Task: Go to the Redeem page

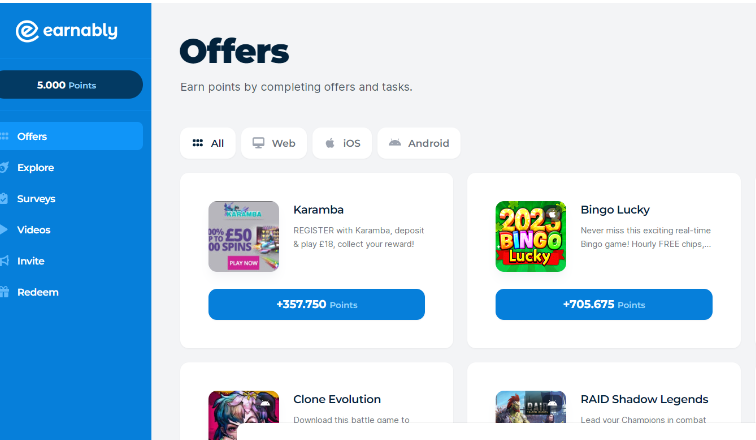Action: click(38, 292)
